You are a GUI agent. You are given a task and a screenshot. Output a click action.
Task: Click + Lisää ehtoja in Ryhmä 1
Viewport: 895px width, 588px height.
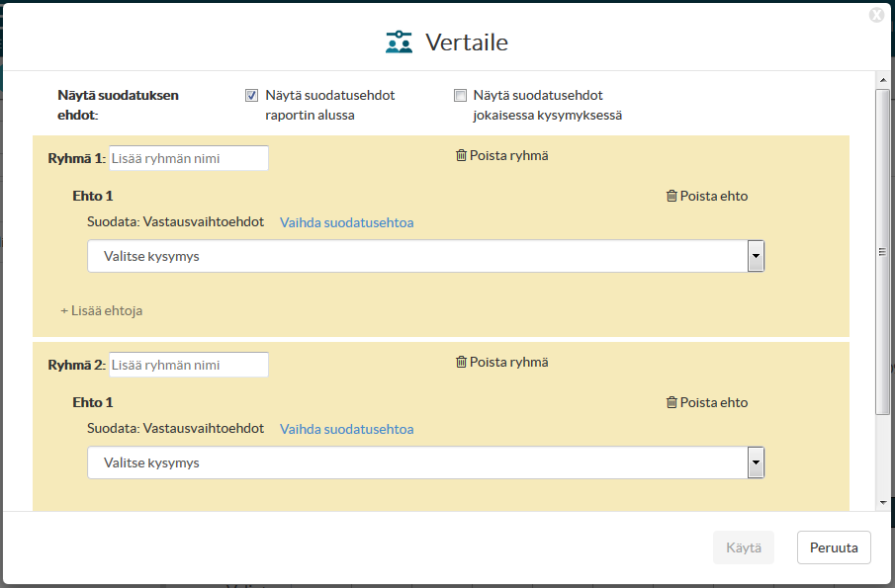click(x=102, y=311)
